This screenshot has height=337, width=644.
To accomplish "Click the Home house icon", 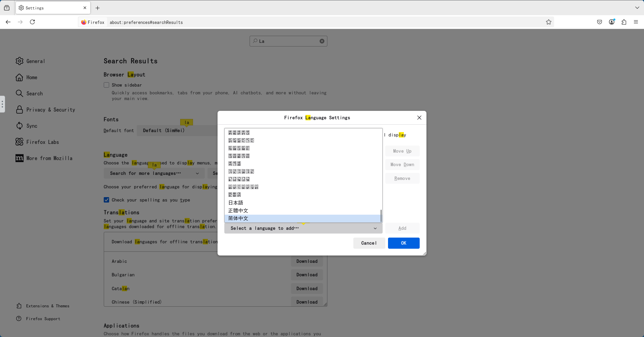I will pos(20,77).
